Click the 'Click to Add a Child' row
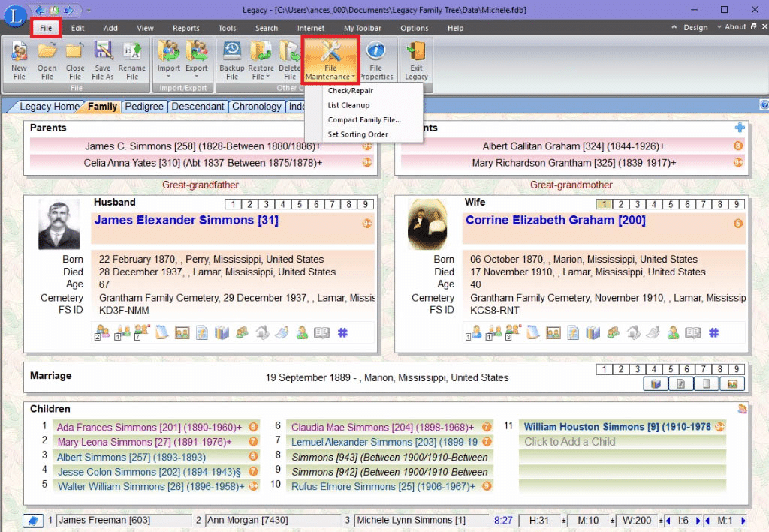The width and height of the screenshot is (769, 532). tap(623, 442)
